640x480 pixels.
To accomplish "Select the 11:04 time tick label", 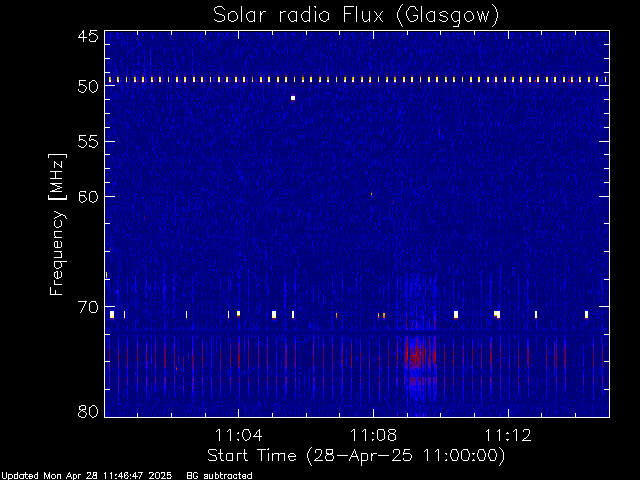I will [x=238, y=435].
